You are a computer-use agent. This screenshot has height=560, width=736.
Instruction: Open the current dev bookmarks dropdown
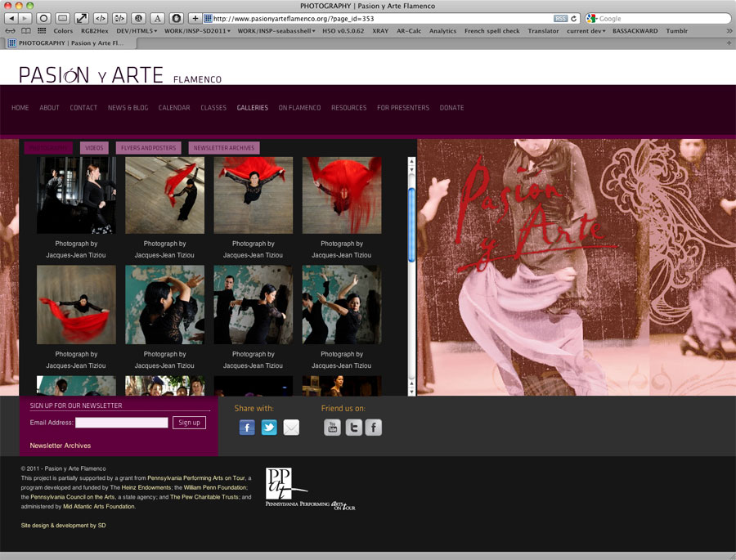pos(587,31)
